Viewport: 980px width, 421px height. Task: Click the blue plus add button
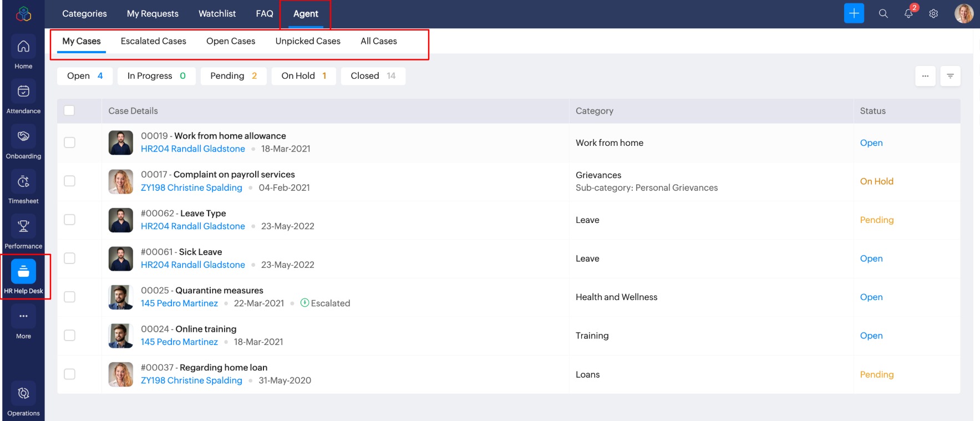pyautogui.click(x=854, y=13)
